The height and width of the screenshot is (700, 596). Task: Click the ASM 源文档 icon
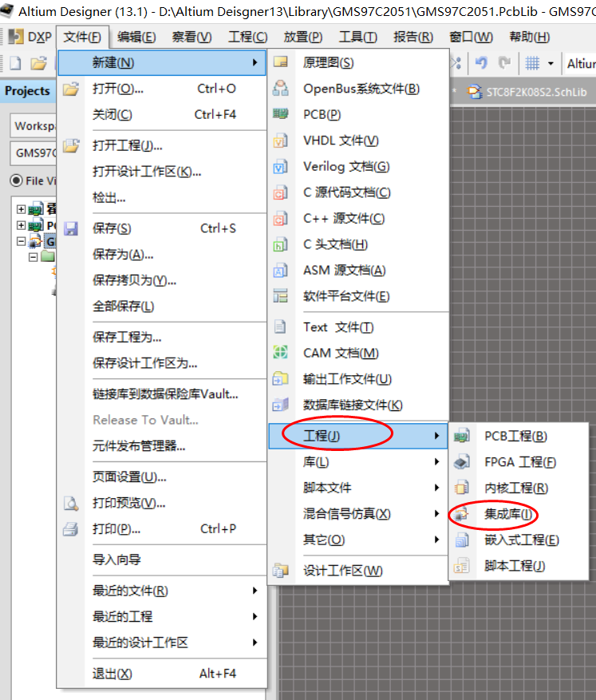click(x=281, y=270)
